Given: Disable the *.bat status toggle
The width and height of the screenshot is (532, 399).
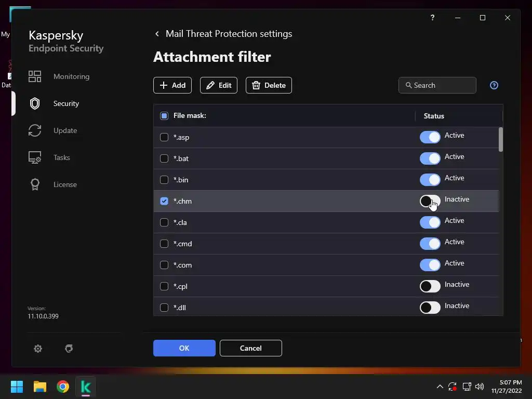Looking at the screenshot, I should tap(430, 158).
